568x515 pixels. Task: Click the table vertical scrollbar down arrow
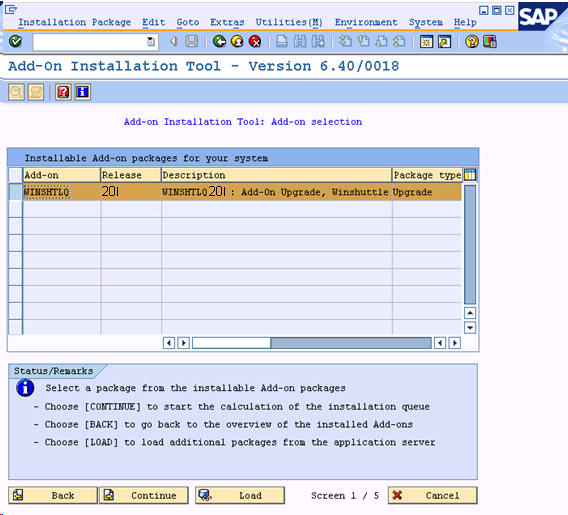tap(470, 328)
